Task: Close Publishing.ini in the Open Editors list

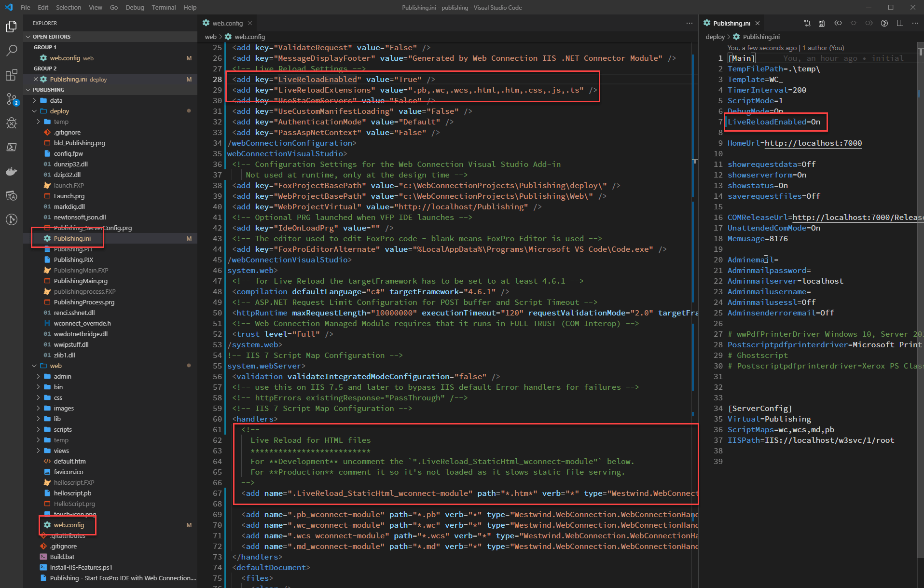Action: click(36, 79)
